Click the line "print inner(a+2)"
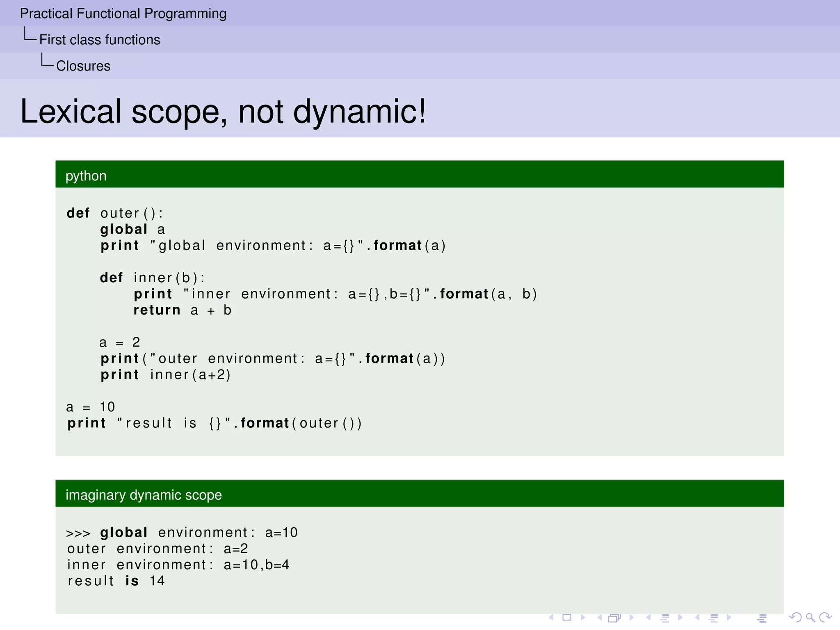 pyautogui.click(x=166, y=375)
